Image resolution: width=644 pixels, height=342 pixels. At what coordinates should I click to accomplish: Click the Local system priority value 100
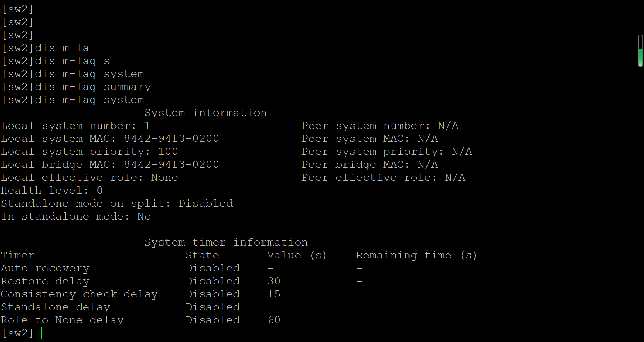pyautogui.click(x=168, y=152)
